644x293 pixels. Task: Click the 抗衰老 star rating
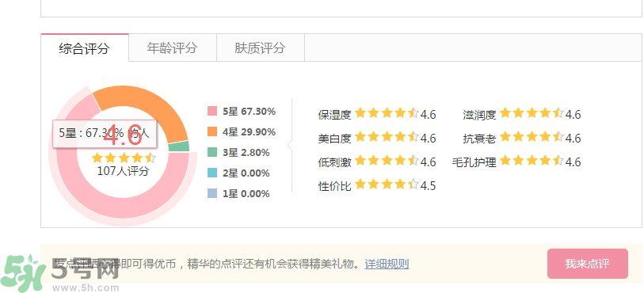click(x=532, y=137)
